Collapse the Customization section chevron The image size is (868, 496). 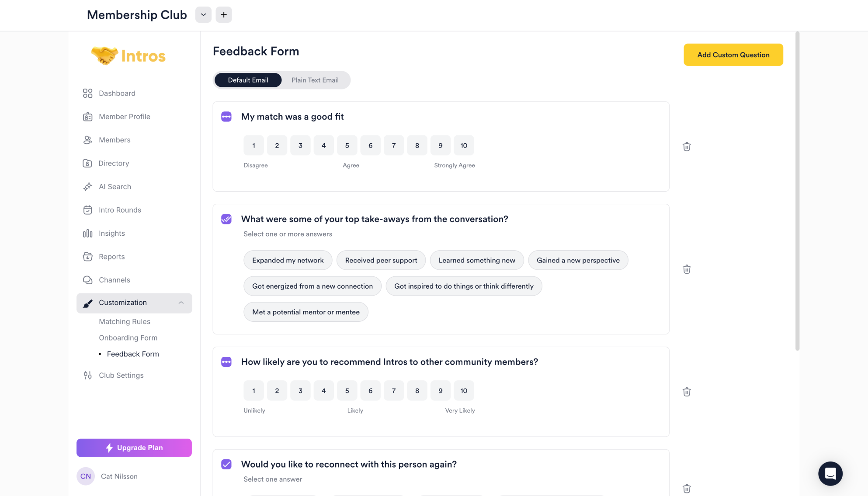coord(181,303)
